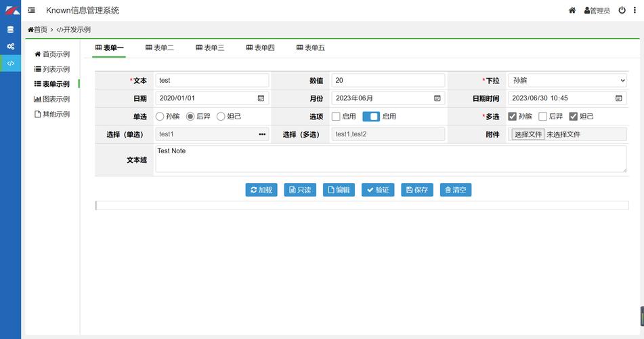This screenshot has width=644, height=339.
Task: Click the 文本域 textarea with Test Note
Action: click(391, 159)
